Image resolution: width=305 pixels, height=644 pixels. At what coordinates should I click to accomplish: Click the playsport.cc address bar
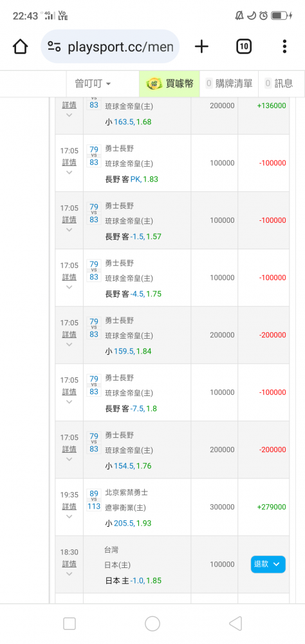[110, 46]
